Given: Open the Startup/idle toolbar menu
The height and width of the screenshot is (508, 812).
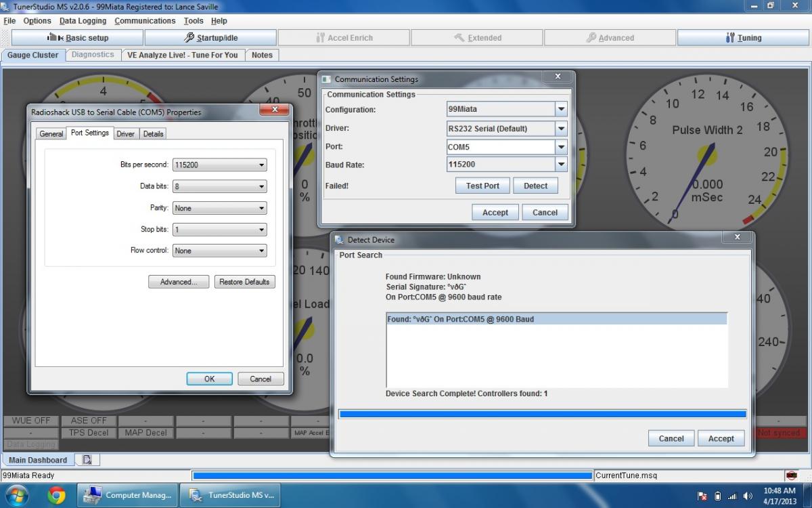Looking at the screenshot, I should click(x=210, y=38).
